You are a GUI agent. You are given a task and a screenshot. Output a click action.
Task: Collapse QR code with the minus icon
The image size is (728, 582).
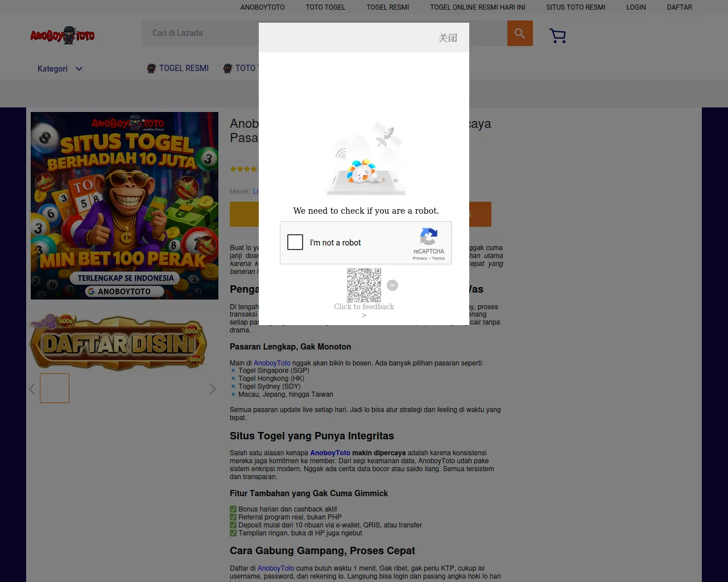[x=392, y=285]
